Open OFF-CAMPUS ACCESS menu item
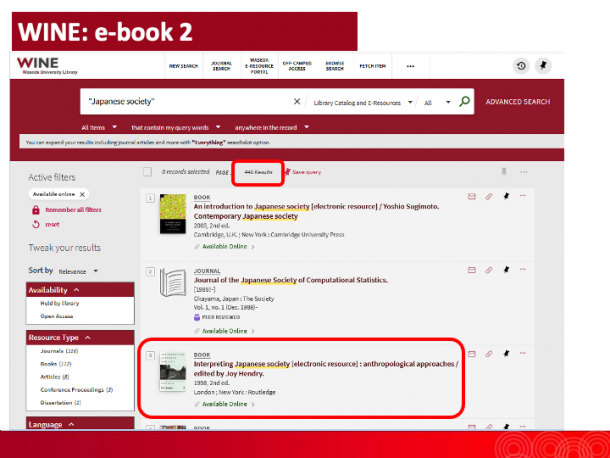Viewport: 610px width, 458px height. (297, 66)
